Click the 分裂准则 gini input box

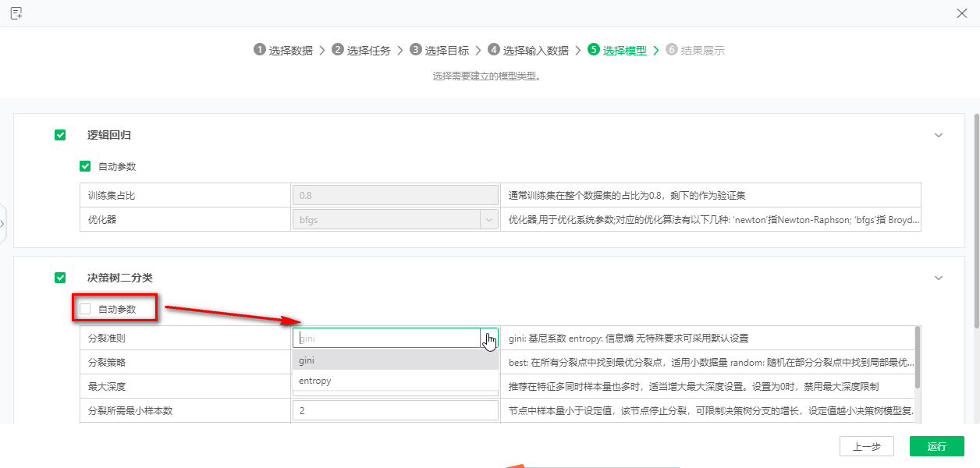[387, 338]
